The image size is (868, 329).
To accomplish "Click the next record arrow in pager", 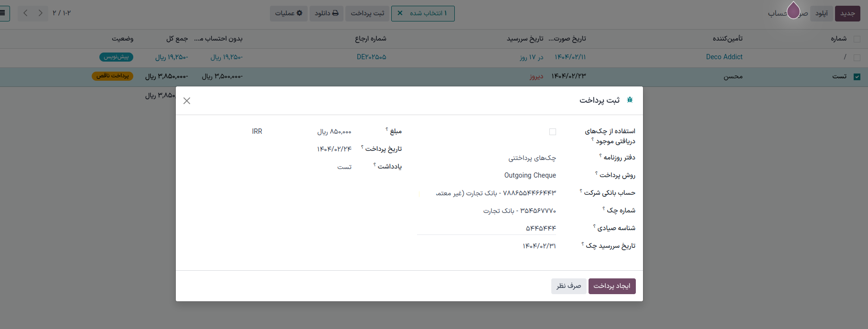I will 41,13.
